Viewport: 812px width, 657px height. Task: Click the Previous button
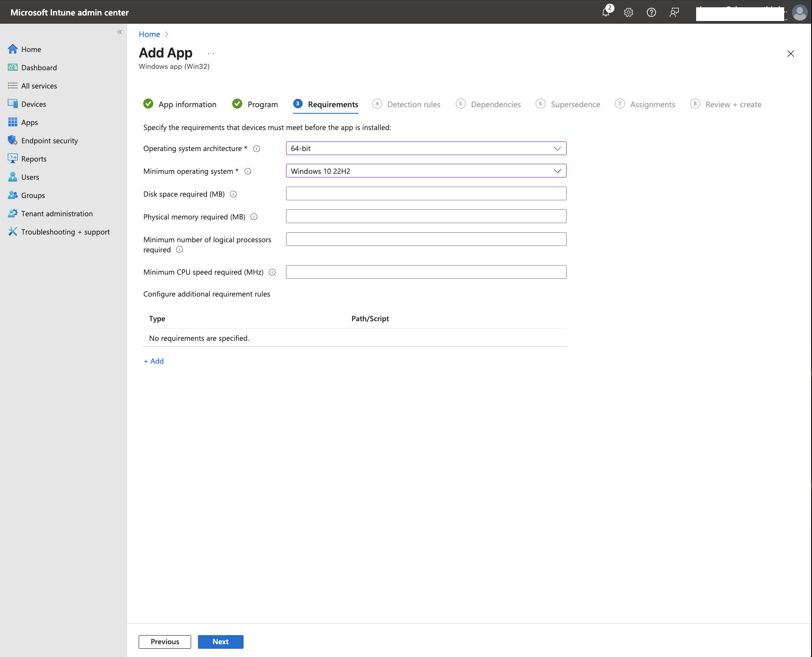click(x=165, y=641)
